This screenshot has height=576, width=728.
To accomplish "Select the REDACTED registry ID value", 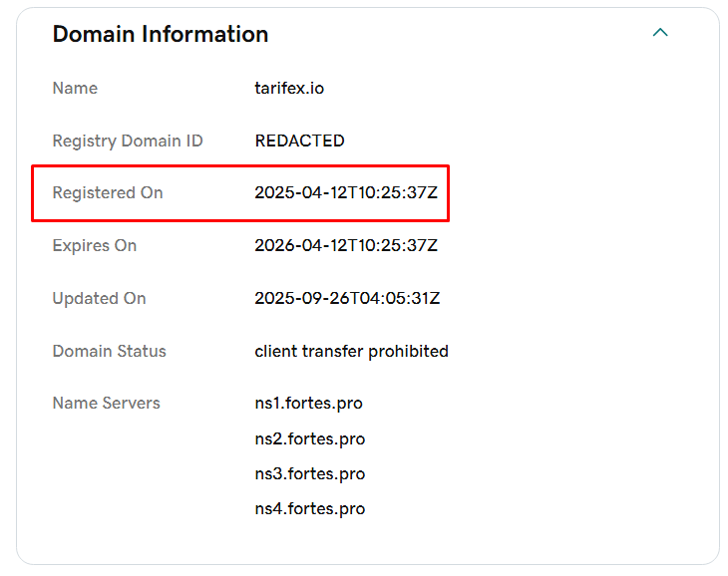I will (299, 141).
